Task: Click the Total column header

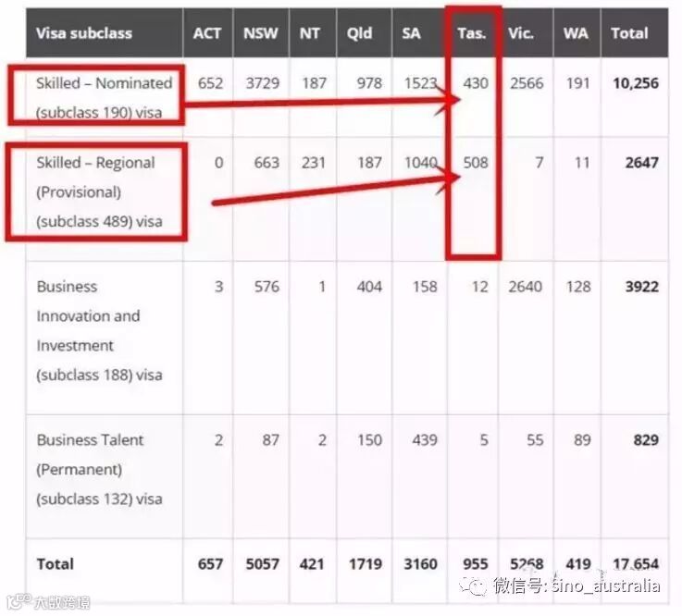Action: [629, 33]
